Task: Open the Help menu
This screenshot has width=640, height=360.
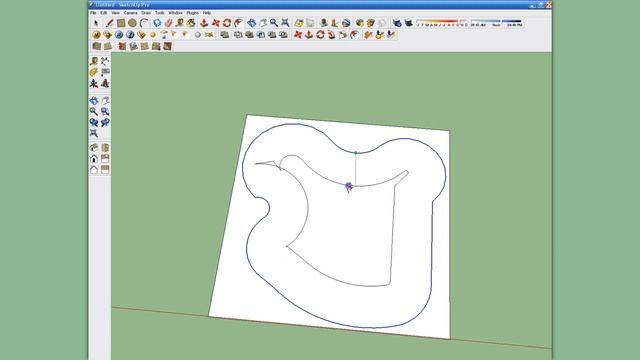Action: pyautogui.click(x=207, y=13)
